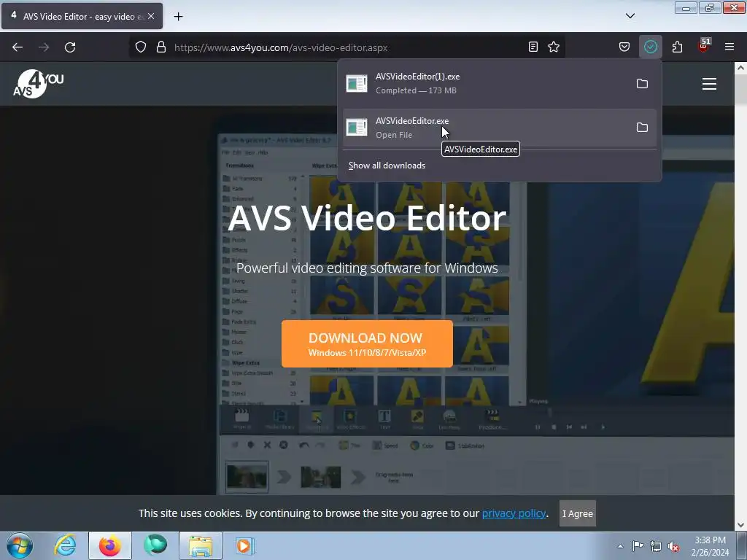Screen dimensions: 747x560
Task: Open the list all tabs dropdown
Action: coord(630,16)
